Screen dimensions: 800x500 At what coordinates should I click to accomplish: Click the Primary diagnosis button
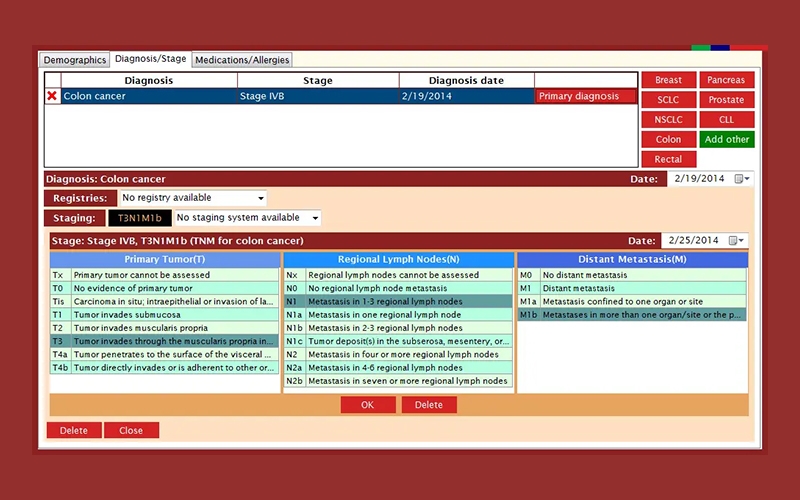click(585, 96)
